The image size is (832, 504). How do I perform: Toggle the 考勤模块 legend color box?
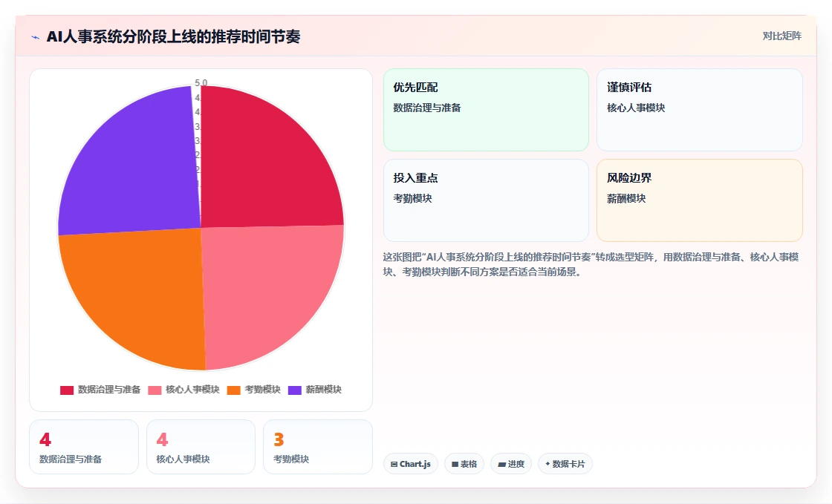tap(234, 390)
